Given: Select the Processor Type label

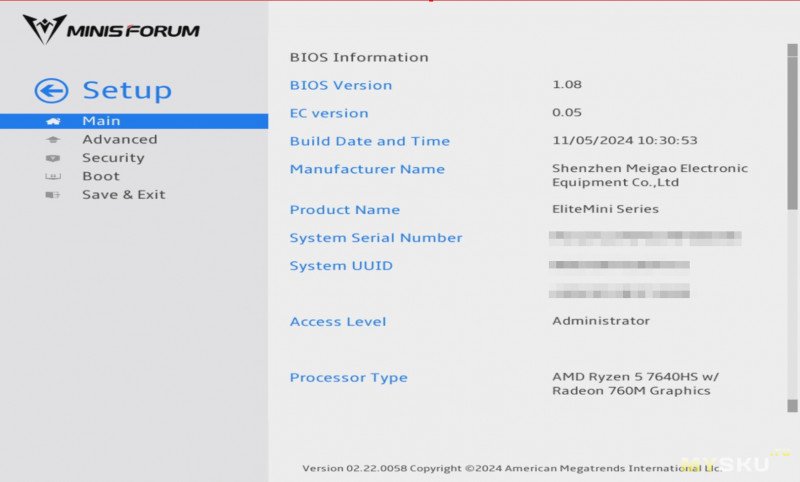Looking at the screenshot, I should 349,378.
